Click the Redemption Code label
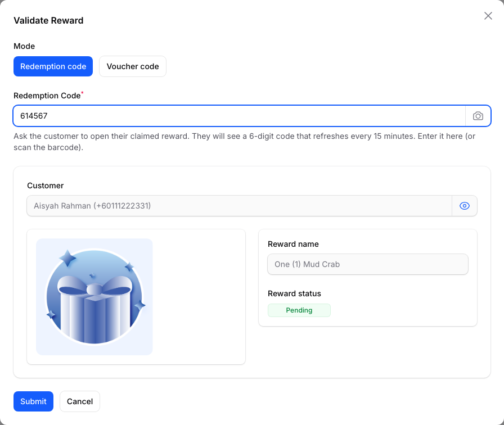504x425 pixels. (47, 96)
